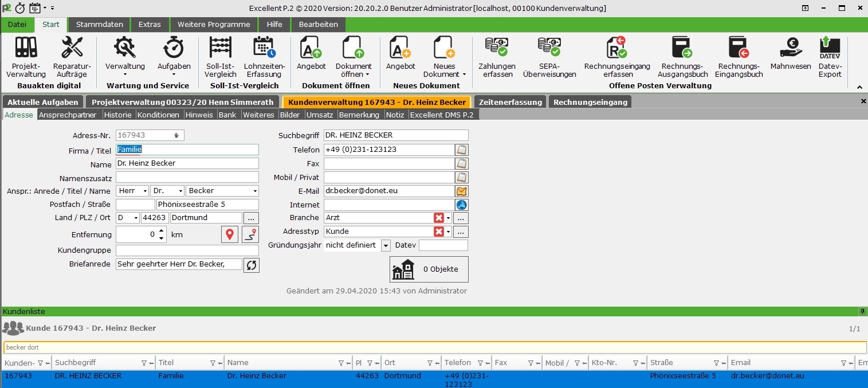Send e-mail via envelope icon

point(462,191)
